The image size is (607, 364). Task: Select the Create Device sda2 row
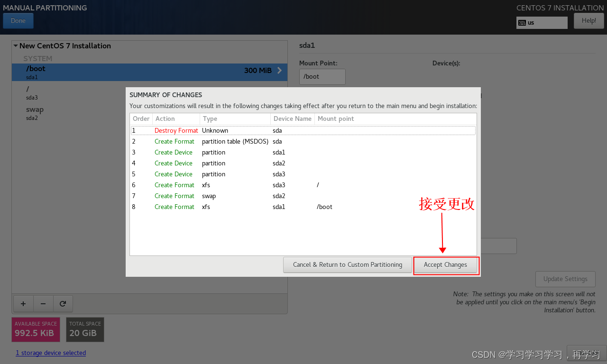pos(303,164)
